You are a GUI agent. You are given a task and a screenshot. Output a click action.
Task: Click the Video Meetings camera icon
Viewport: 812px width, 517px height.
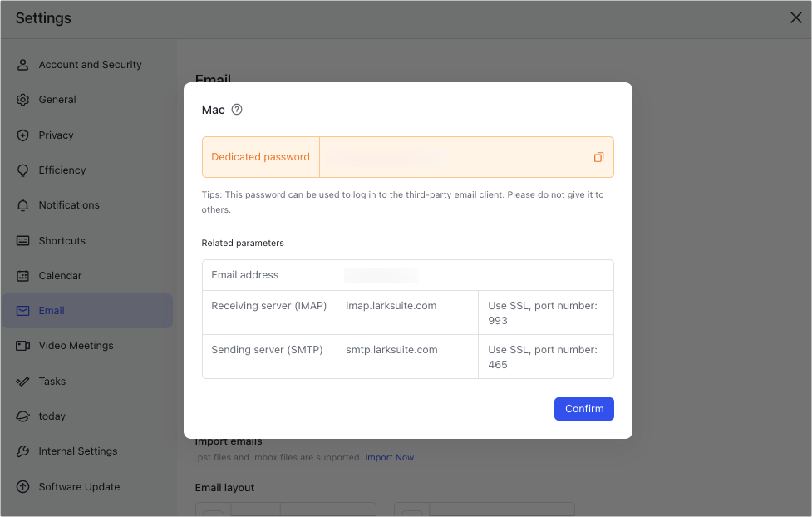(24, 345)
